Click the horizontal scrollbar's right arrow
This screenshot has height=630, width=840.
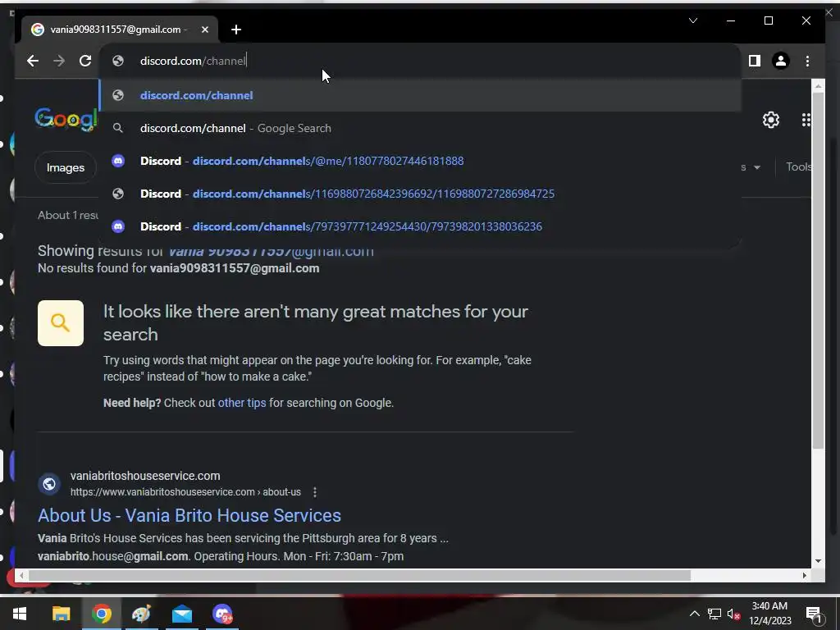point(805,575)
